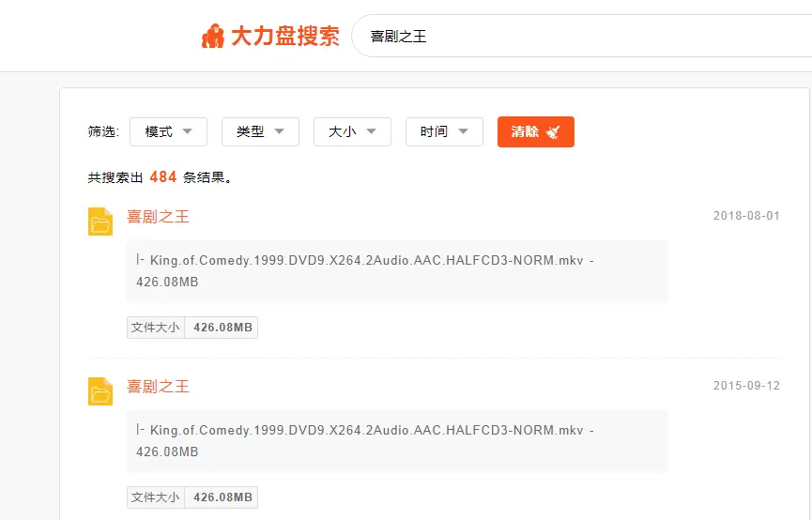Open the 类型 filter dropdown
This screenshot has height=520, width=812.
[x=260, y=132]
